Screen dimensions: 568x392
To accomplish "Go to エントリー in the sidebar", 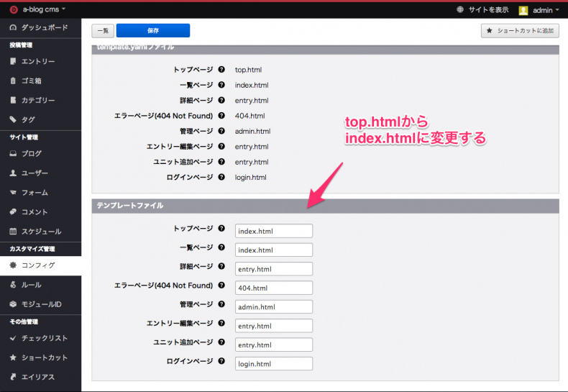I will [x=37, y=62].
